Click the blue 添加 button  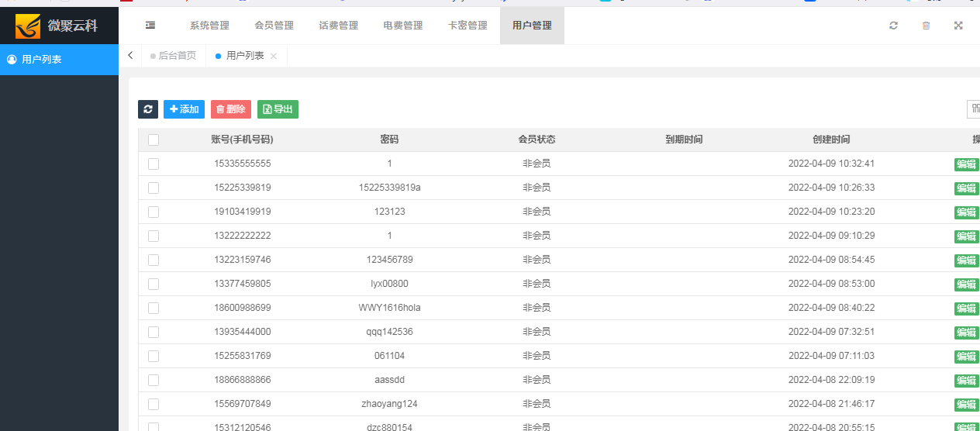pos(185,109)
